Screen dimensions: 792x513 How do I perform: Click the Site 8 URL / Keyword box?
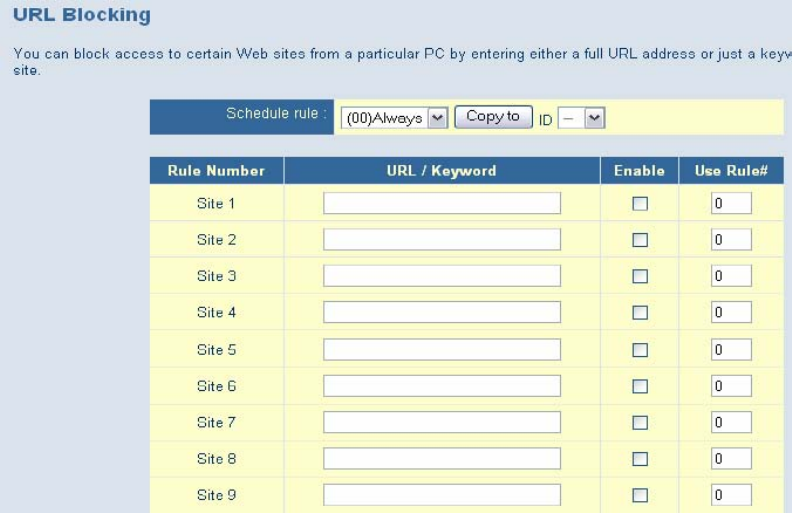point(441,458)
